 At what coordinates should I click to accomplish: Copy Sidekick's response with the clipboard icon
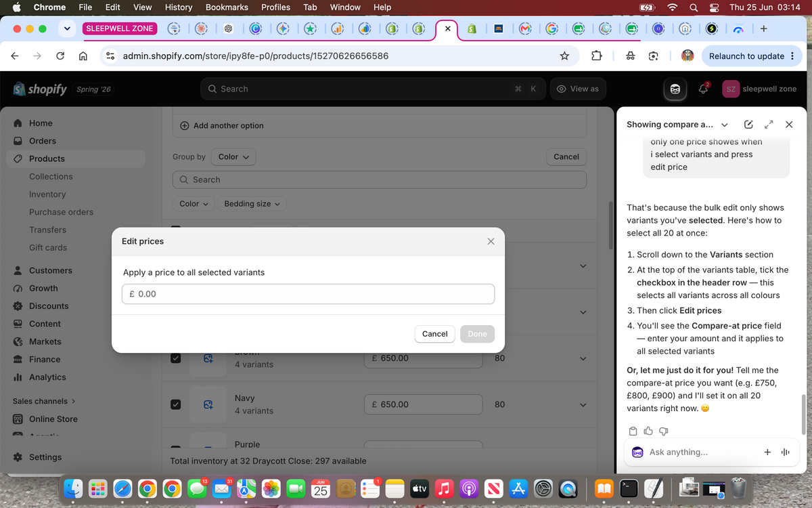click(x=633, y=431)
